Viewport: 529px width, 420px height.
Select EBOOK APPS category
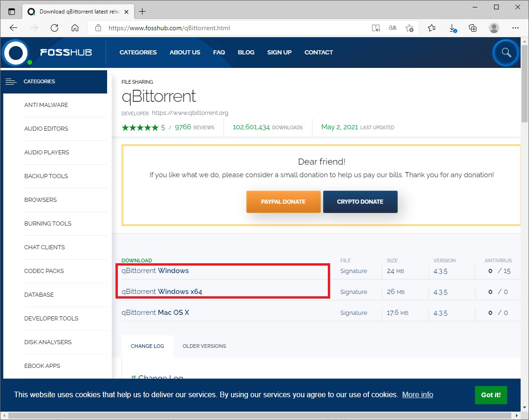[x=42, y=366]
